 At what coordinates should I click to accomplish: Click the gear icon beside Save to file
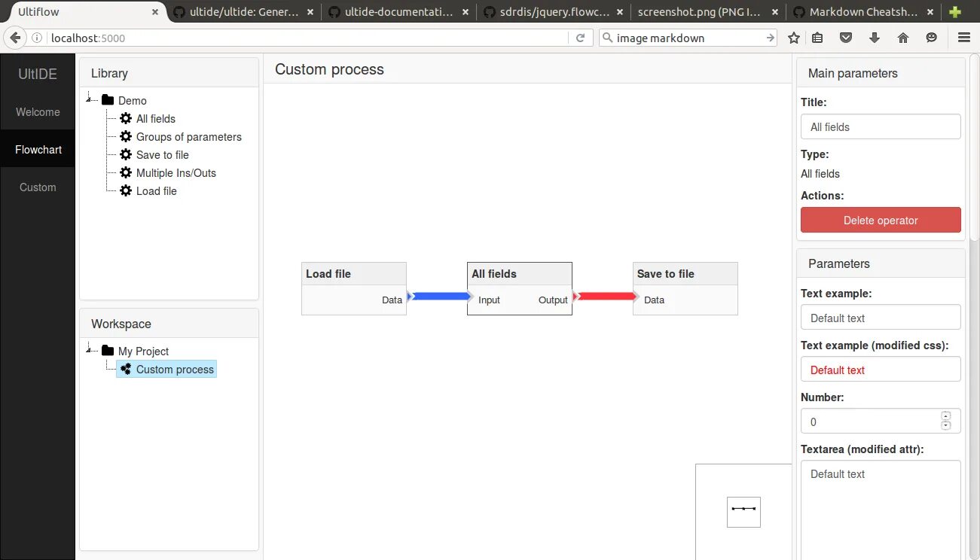[x=126, y=154]
